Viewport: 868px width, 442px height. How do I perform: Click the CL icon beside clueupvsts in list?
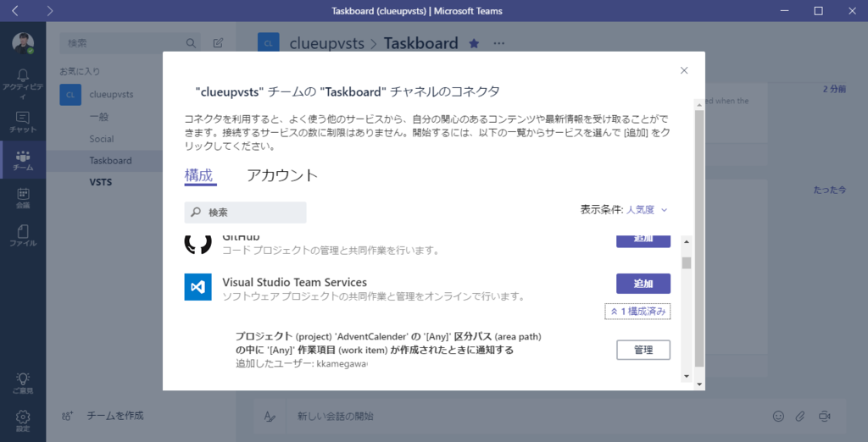tap(70, 95)
